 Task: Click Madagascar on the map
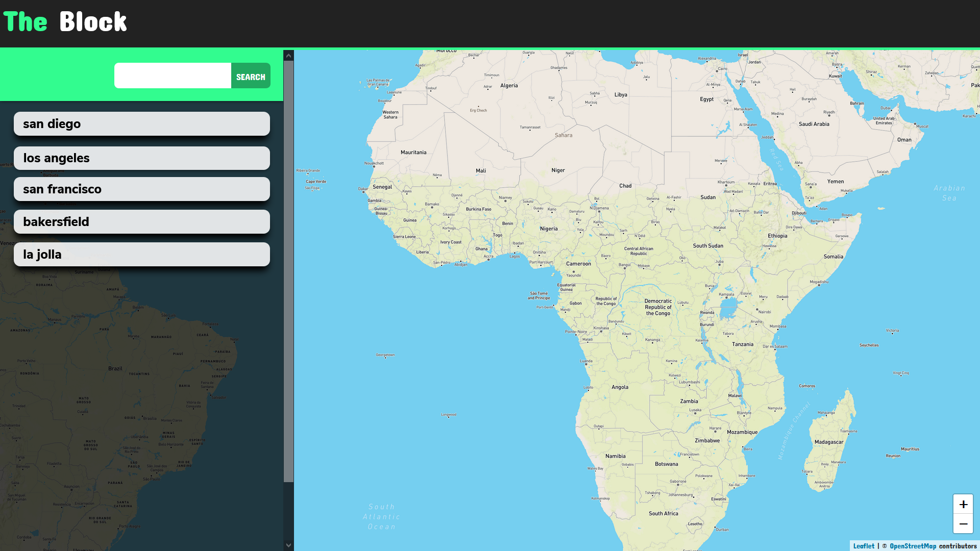(x=828, y=442)
